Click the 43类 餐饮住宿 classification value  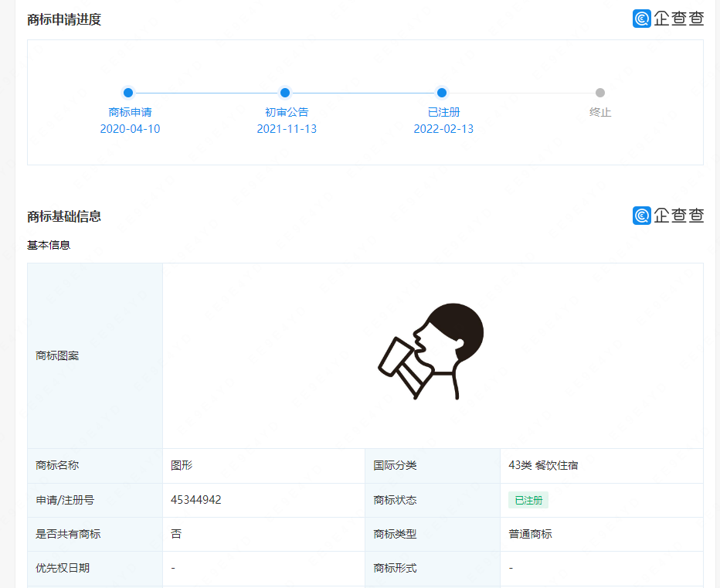[x=543, y=465]
